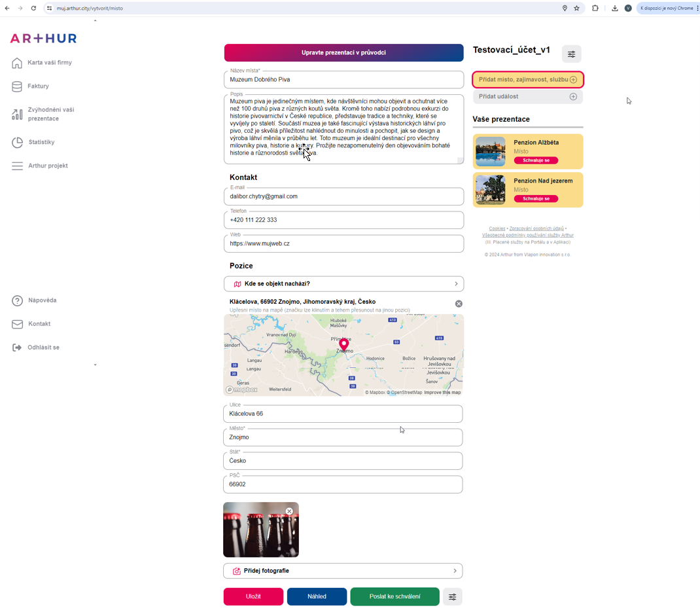700x612 pixels.
Task: Click the settings sliders icon beside Testovací_účet_v1
Action: click(571, 54)
